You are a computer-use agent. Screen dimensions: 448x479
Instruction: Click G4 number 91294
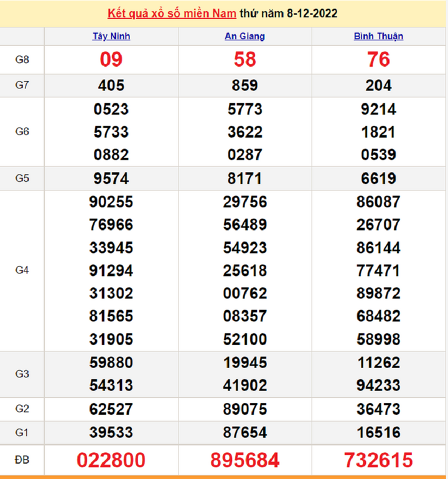(x=111, y=271)
